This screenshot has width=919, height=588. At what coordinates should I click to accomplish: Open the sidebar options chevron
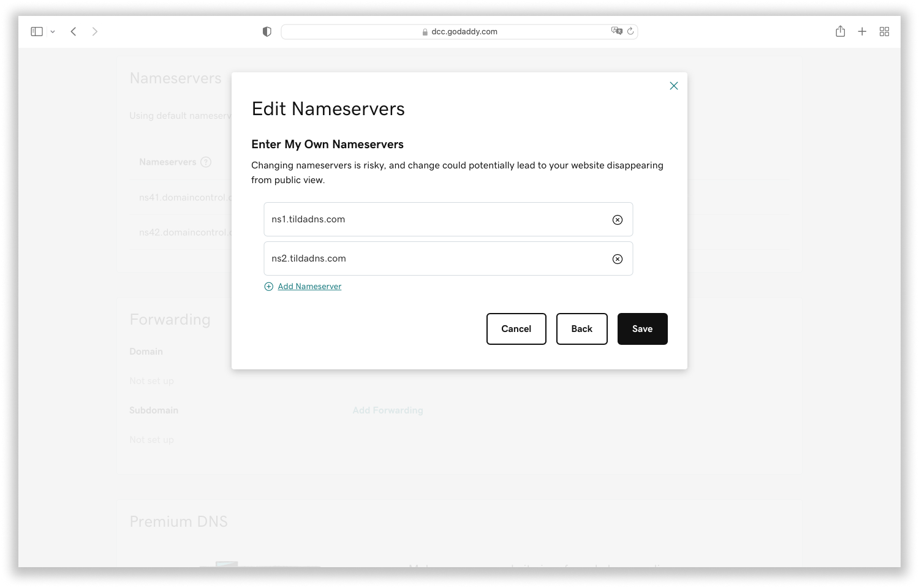pos(52,31)
